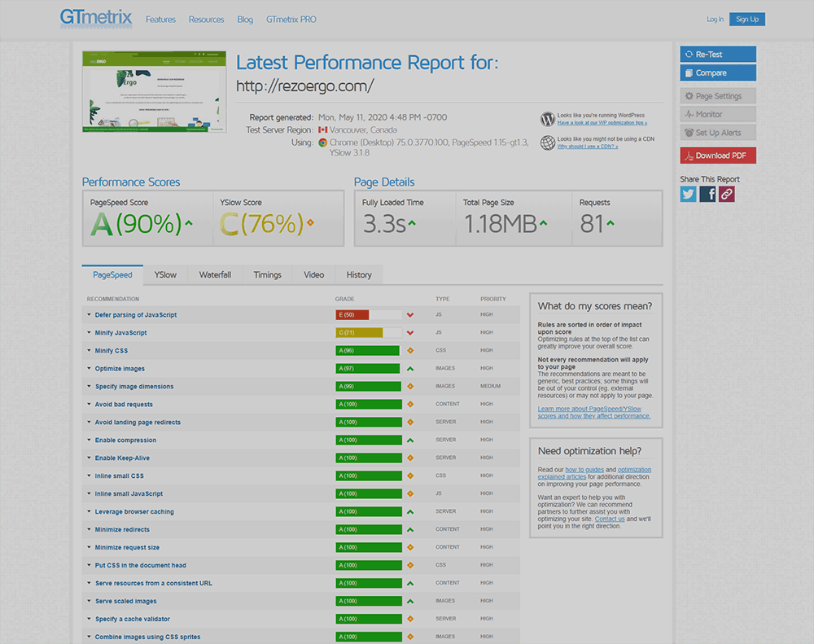Click the Set Up Alerts button
Viewport: 814px width, 644px height.
[x=718, y=133]
